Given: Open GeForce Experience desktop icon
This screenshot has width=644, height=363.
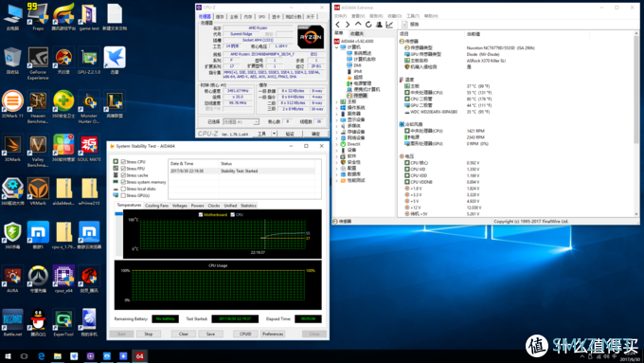Looking at the screenshot, I should [x=38, y=64].
